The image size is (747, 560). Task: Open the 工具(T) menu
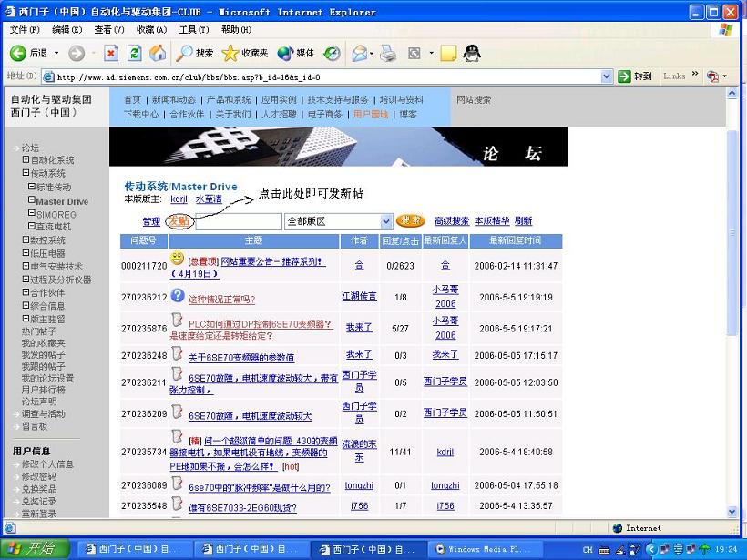click(x=194, y=29)
